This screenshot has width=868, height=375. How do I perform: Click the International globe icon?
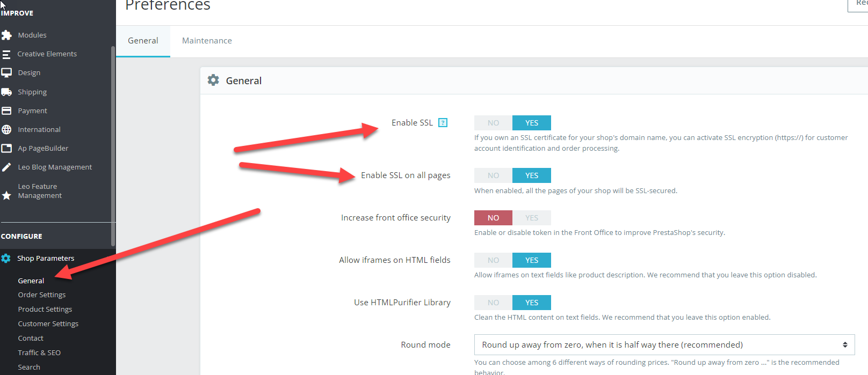coord(6,129)
